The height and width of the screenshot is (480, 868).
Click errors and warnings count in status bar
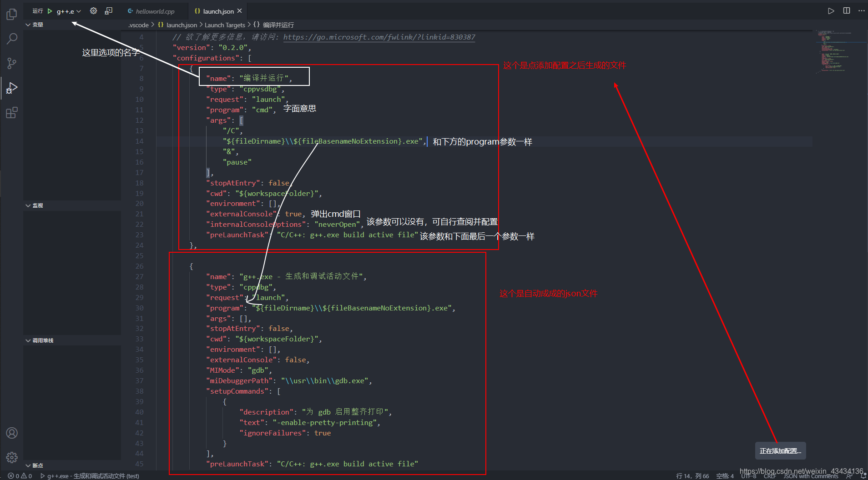click(x=20, y=476)
